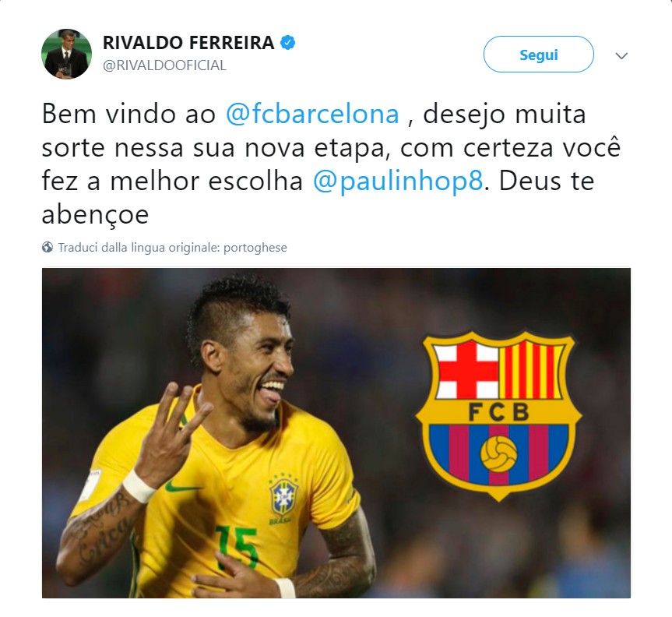Follow the @fcbarcelona mention link
Screen dimensions: 672x617
click(312, 114)
